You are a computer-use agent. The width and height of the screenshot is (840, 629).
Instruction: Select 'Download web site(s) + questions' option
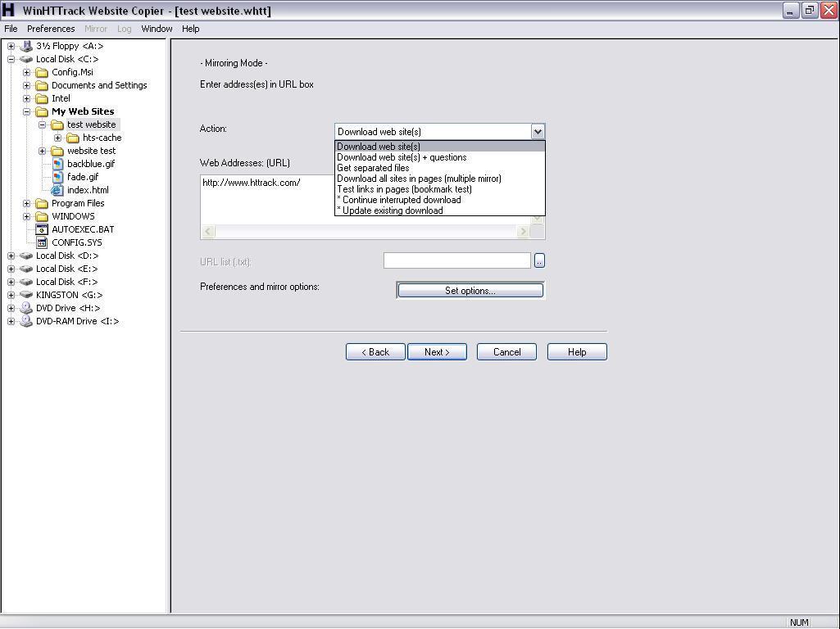point(401,157)
